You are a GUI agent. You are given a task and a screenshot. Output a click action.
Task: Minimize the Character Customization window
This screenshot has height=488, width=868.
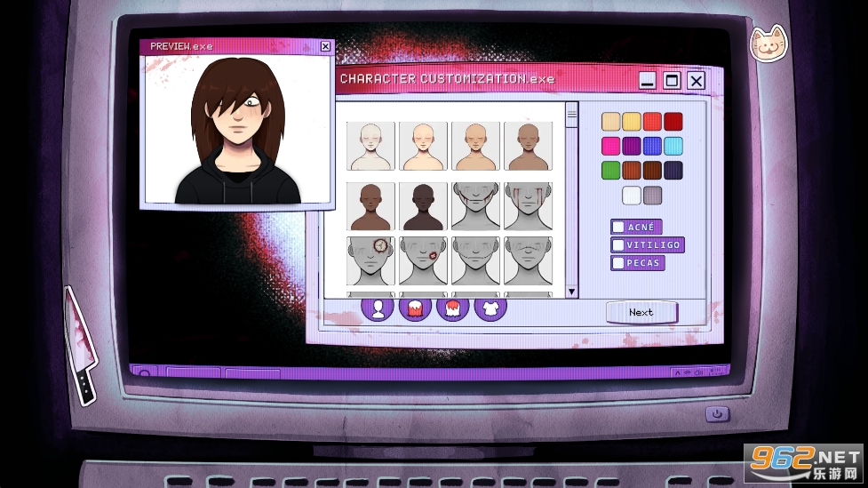click(x=647, y=81)
